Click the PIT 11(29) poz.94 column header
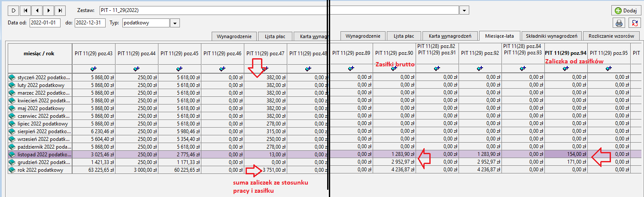644x197 pixels. 566,54
